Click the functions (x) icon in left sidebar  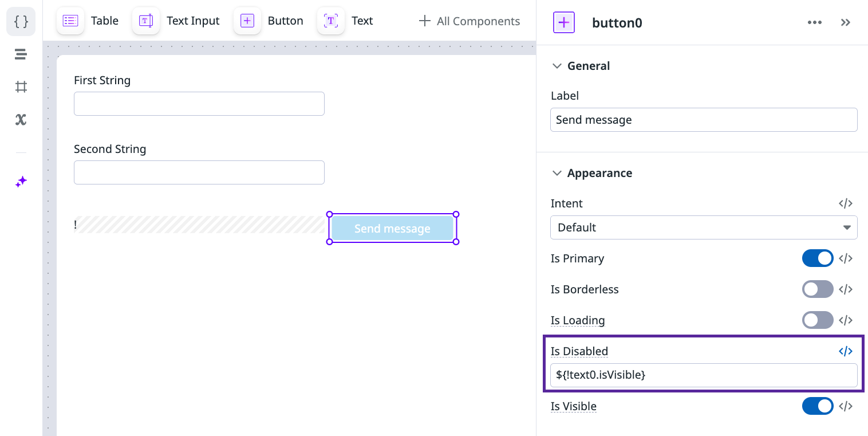pyautogui.click(x=20, y=120)
